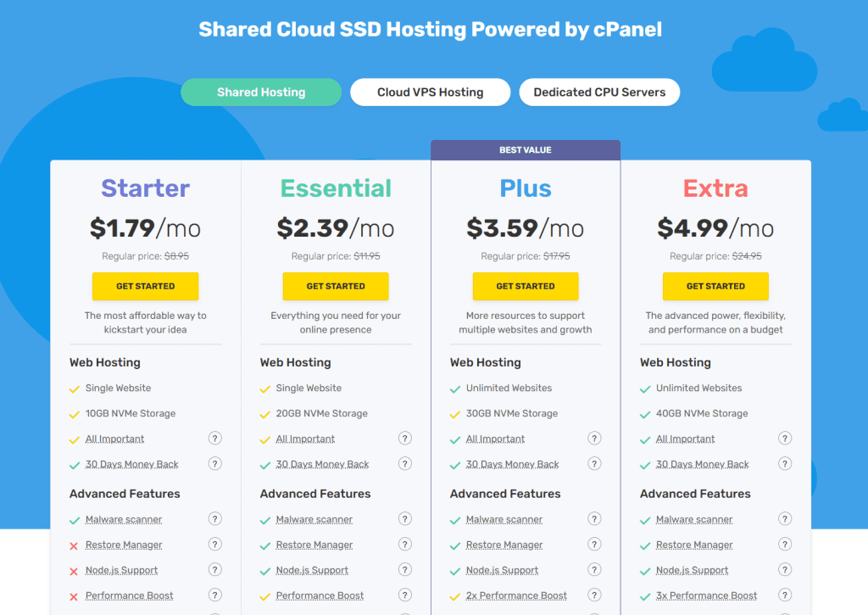The image size is (868, 615).
Task: Select the Shared Hosting tab
Action: coord(261,92)
